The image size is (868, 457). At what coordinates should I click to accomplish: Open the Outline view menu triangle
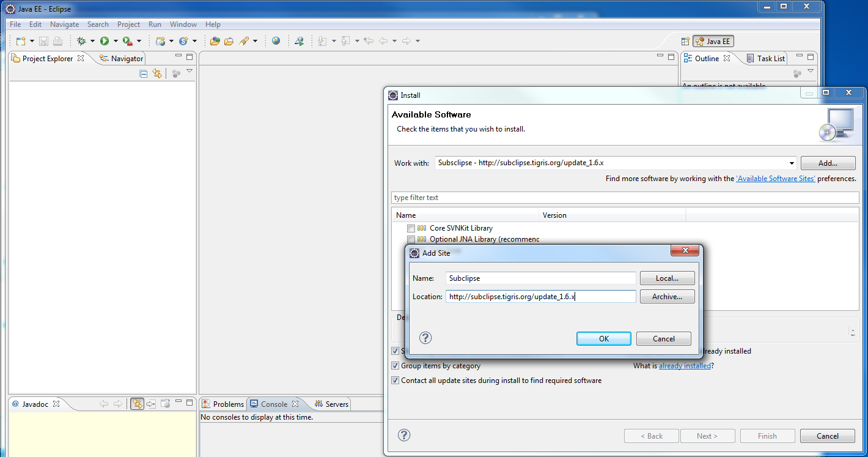point(811,72)
